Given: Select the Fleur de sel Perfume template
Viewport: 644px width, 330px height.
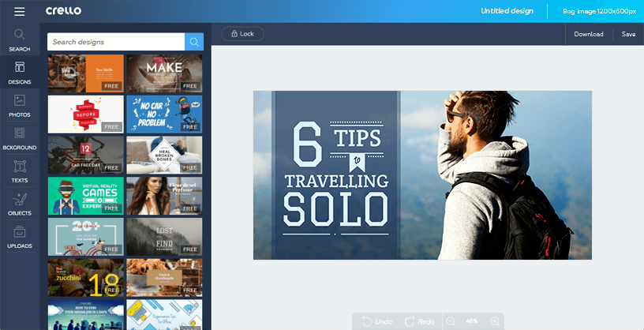Looking at the screenshot, I should coord(164,196).
